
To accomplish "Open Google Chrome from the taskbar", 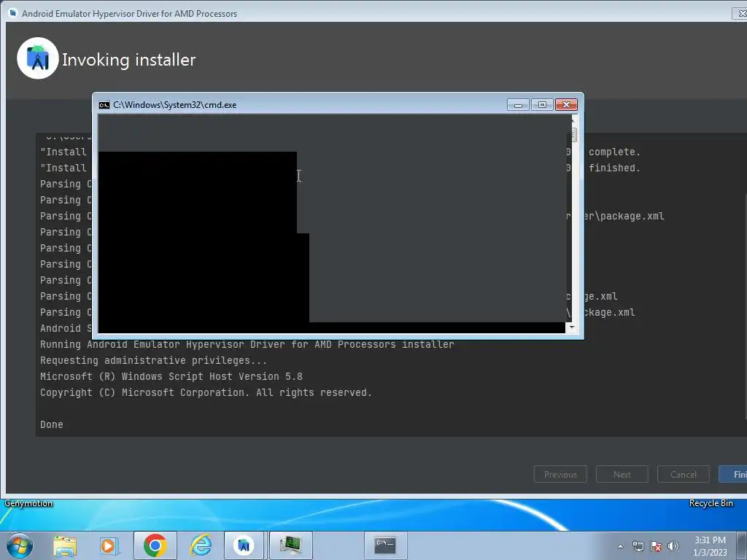I will point(155,545).
